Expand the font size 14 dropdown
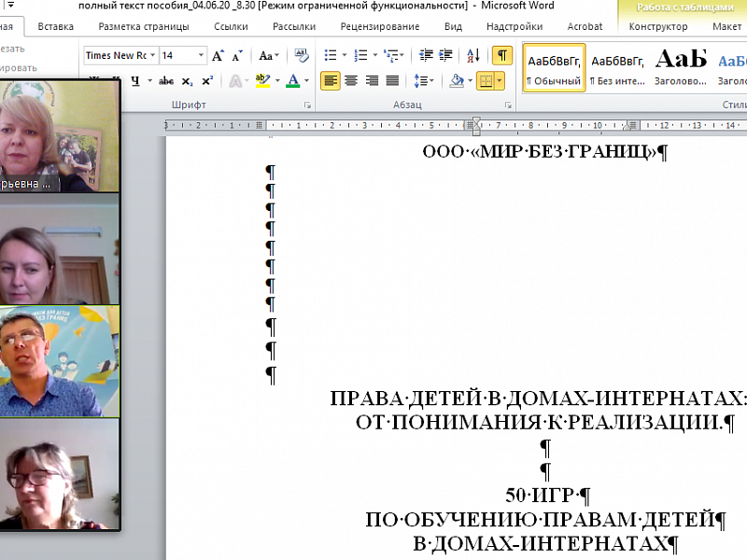This screenshot has width=747, height=560. (201, 56)
